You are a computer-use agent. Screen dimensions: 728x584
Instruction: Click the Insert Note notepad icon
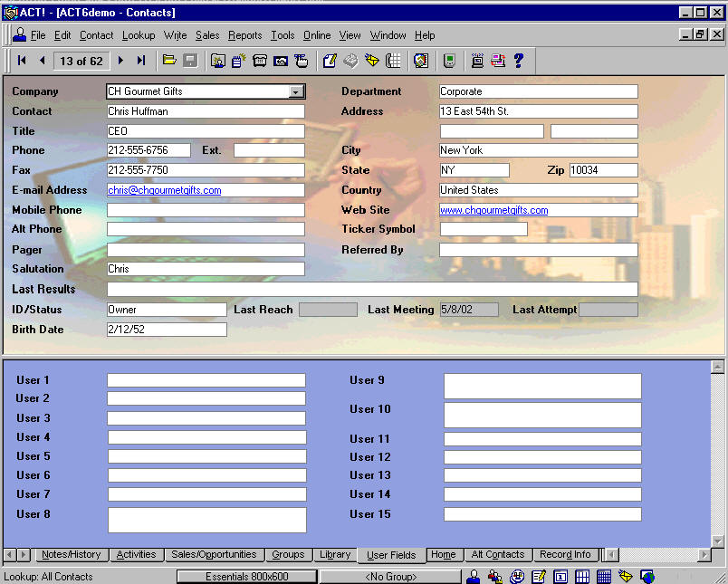[239, 61]
